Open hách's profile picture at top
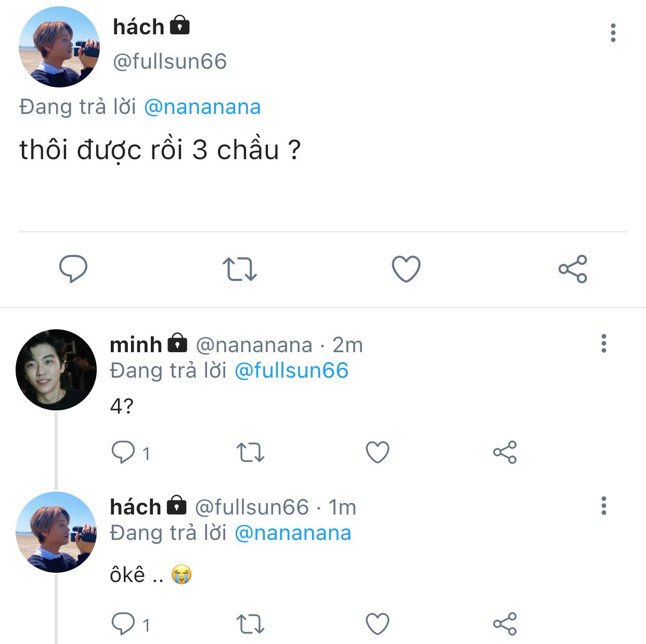The height and width of the screenshot is (644, 646). click(59, 47)
